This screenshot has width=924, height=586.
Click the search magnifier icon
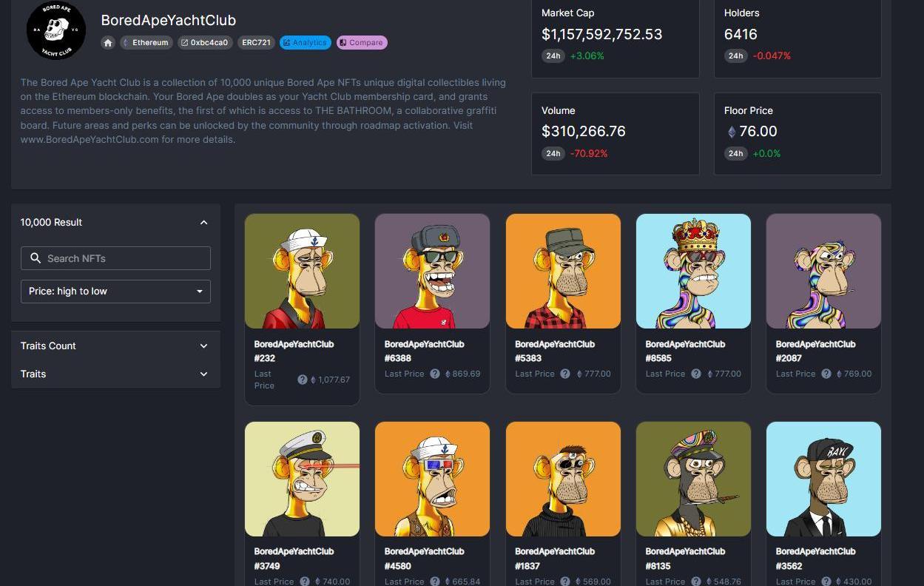[36, 258]
